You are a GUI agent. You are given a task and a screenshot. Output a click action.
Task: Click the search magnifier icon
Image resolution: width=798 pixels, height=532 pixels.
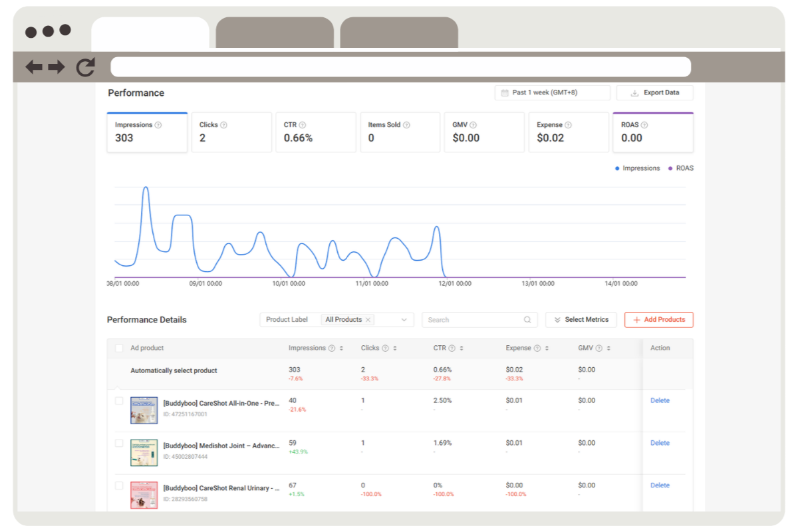[527, 320]
